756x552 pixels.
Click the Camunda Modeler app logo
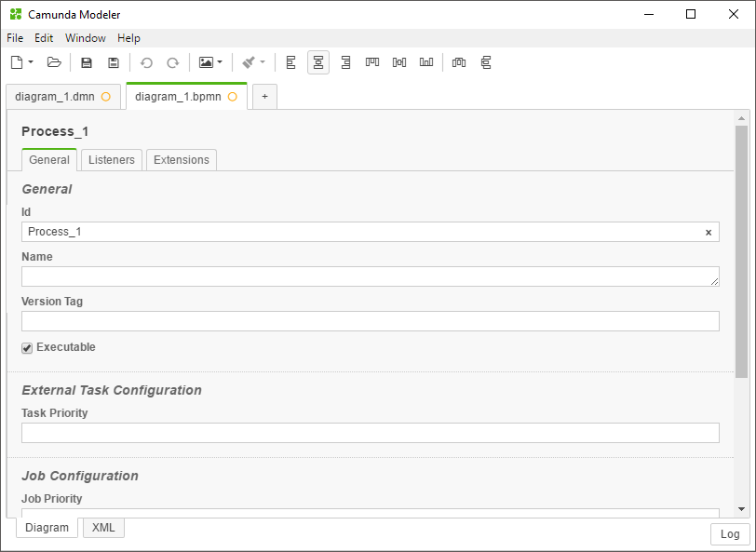16,14
